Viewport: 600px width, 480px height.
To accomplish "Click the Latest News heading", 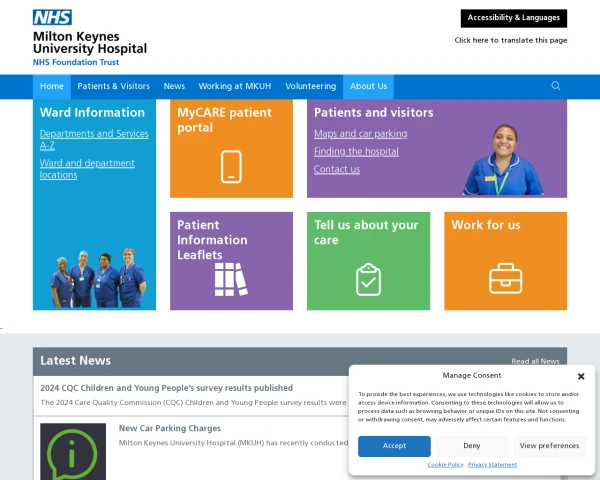I will 75,361.
